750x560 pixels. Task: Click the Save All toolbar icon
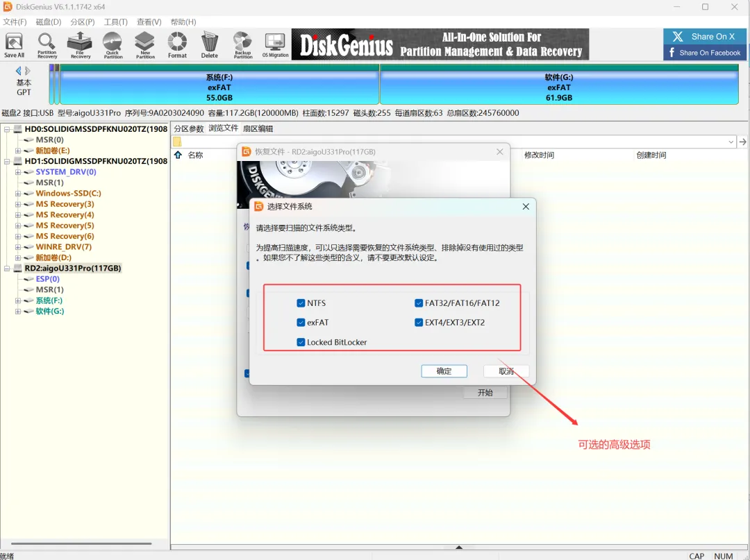pyautogui.click(x=14, y=45)
